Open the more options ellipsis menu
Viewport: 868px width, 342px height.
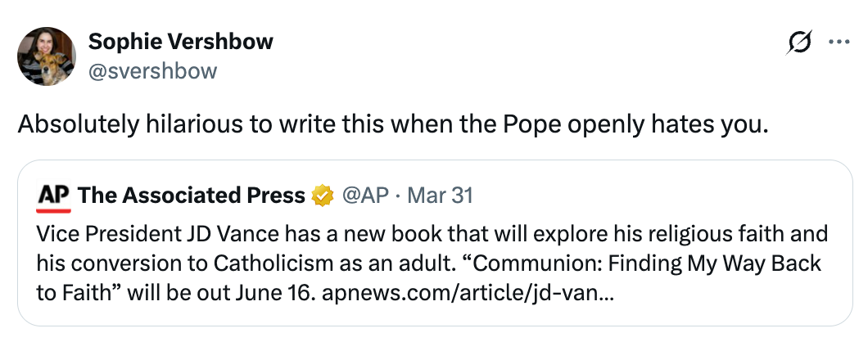839,42
